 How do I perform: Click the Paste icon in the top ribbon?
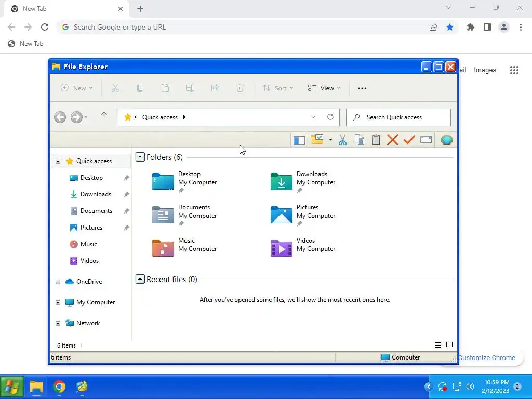pos(165,88)
